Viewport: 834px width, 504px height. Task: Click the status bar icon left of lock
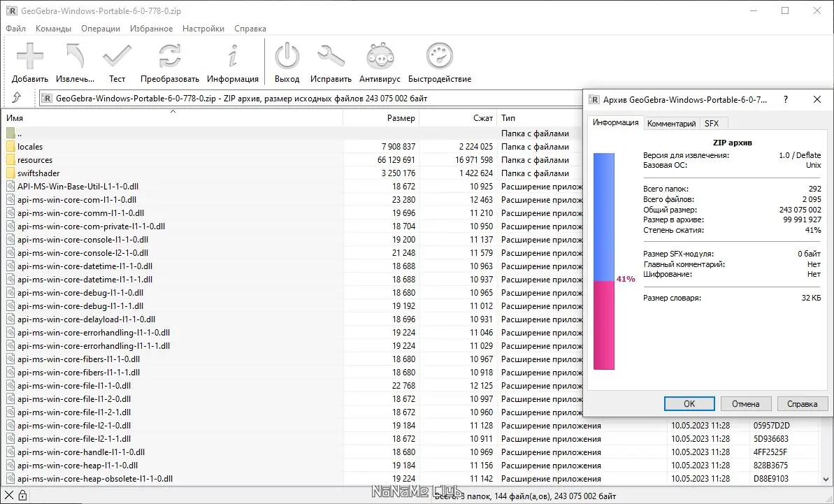click(9, 496)
